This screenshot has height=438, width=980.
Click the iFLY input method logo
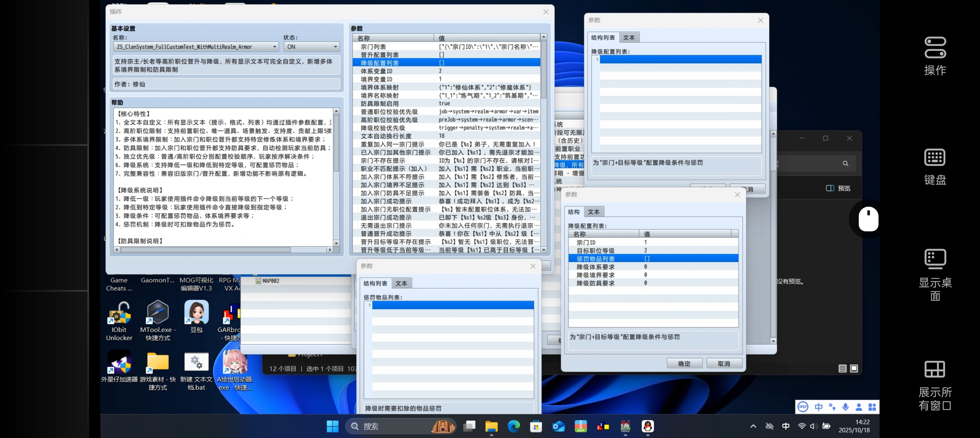coord(803,407)
